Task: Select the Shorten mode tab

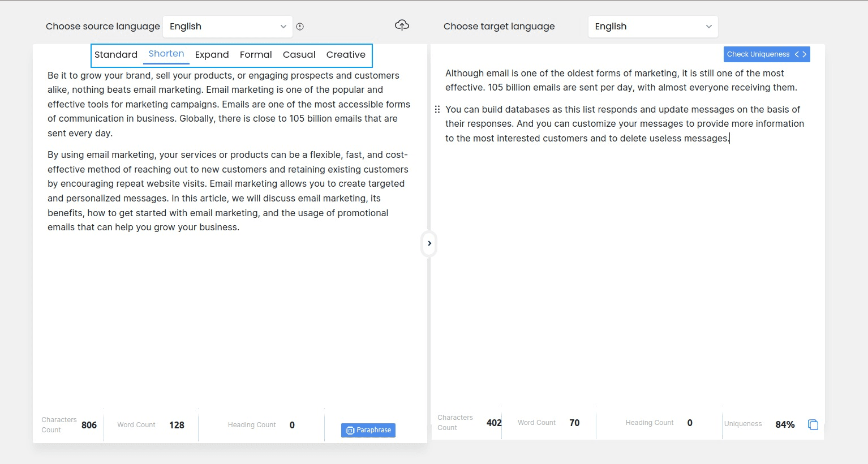Action: point(166,54)
